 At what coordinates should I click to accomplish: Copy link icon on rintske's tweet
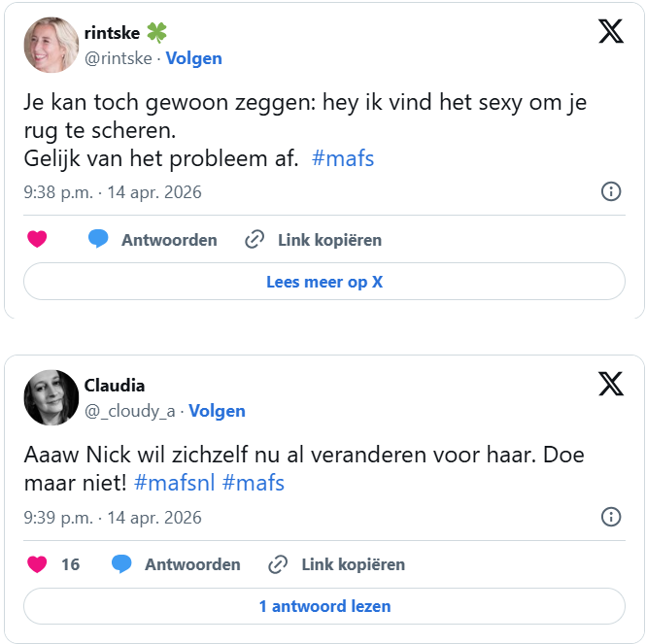255,239
